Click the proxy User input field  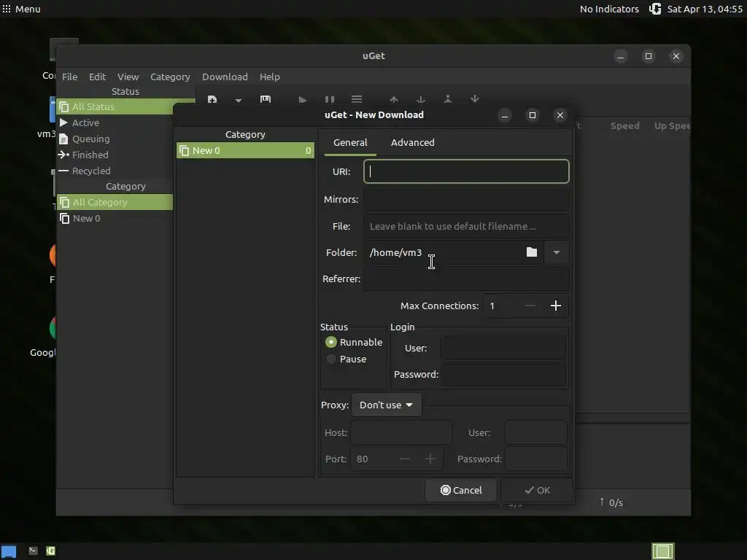tap(536, 432)
